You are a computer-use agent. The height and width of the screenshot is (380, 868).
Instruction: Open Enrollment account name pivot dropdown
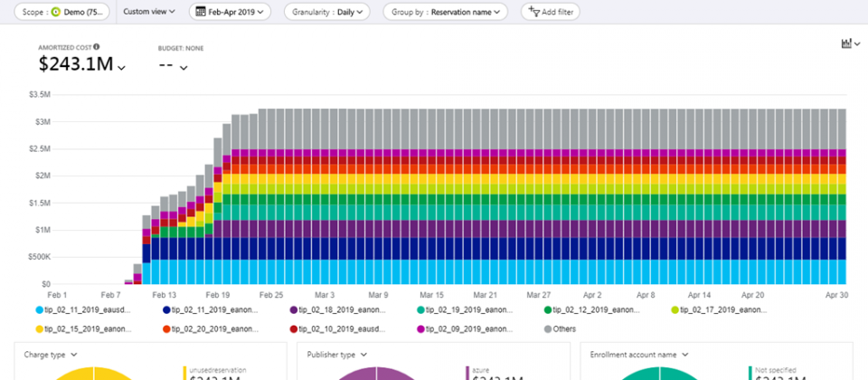point(639,355)
